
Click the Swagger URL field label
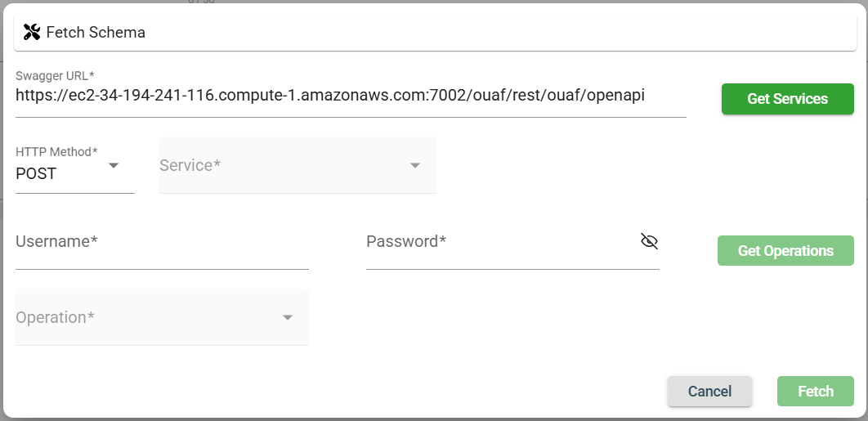[x=56, y=76]
